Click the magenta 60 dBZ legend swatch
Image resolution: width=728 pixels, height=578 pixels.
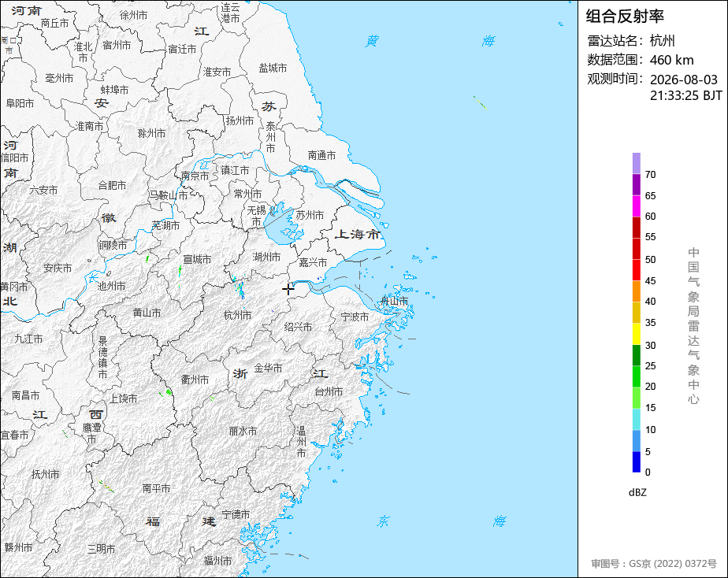coord(636,206)
